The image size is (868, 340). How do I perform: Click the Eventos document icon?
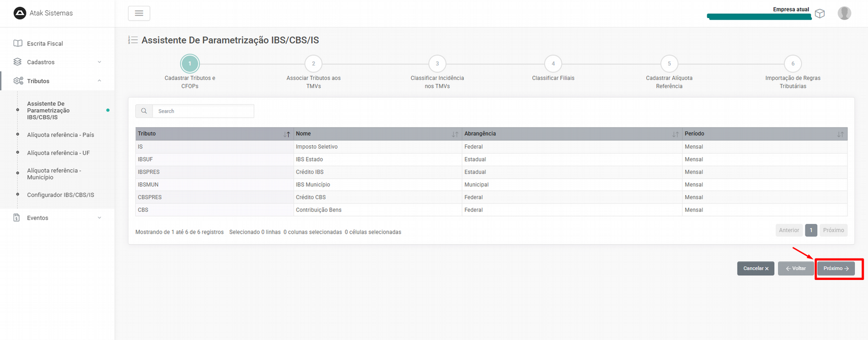point(17,218)
